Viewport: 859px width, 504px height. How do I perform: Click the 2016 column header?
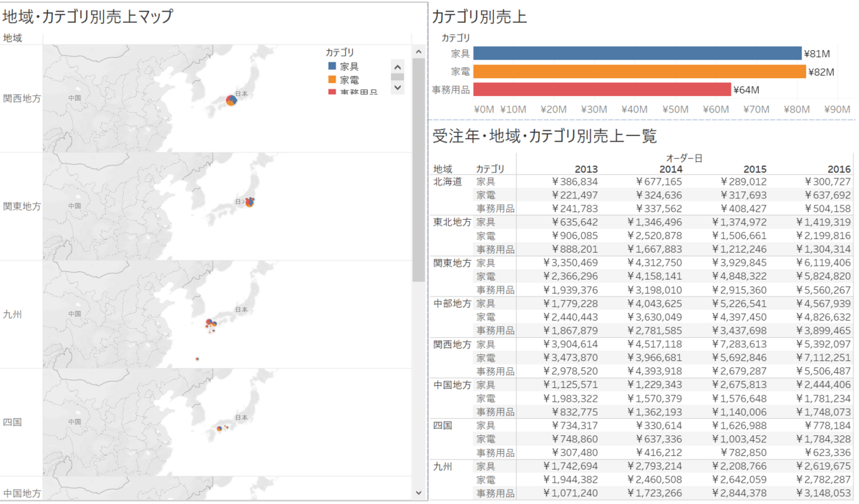839,169
